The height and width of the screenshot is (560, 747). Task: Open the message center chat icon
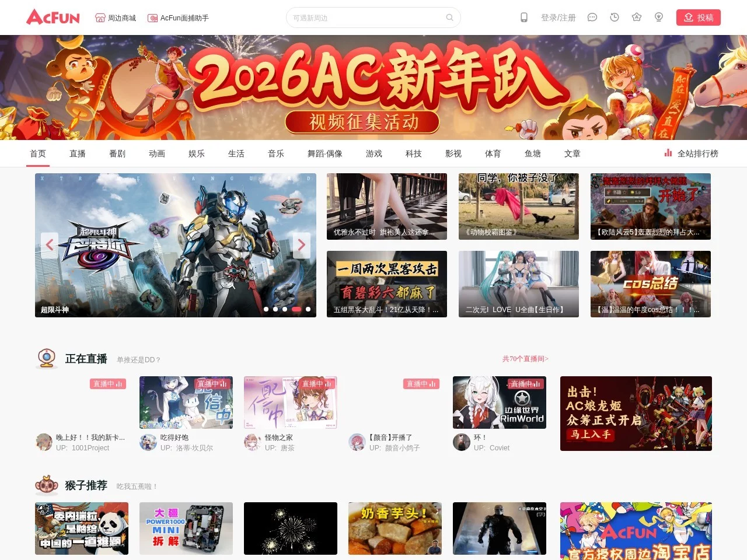tap(592, 17)
